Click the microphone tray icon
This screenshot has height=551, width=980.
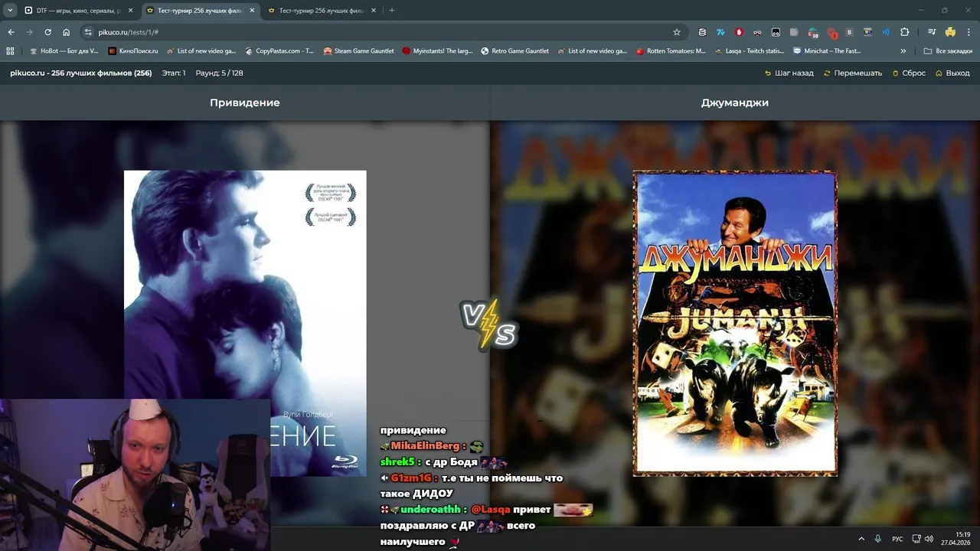[x=878, y=539]
